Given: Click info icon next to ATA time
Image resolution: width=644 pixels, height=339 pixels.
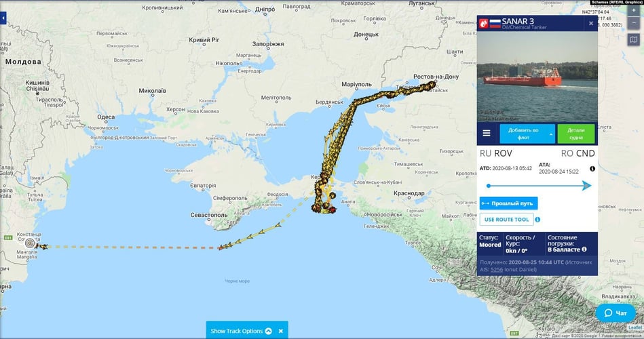Looking at the screenshot, I should click(x=592, y=169).
